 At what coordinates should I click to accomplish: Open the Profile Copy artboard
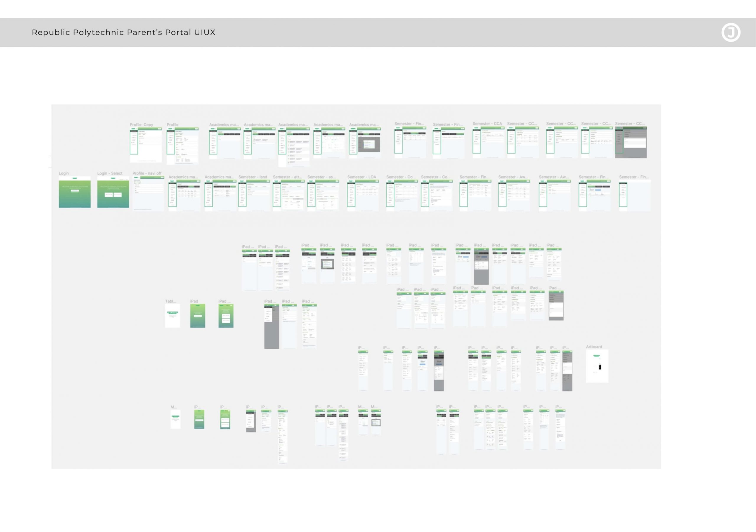146,145
